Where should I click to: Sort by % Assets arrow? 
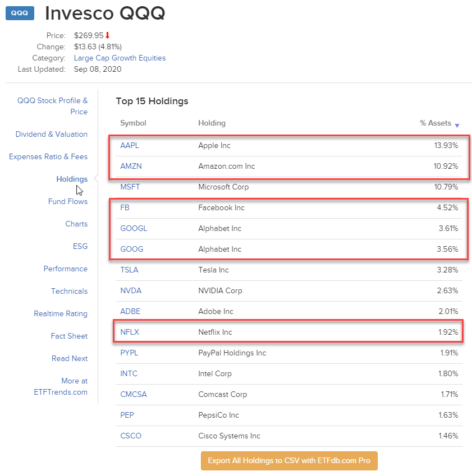point(457,126)
